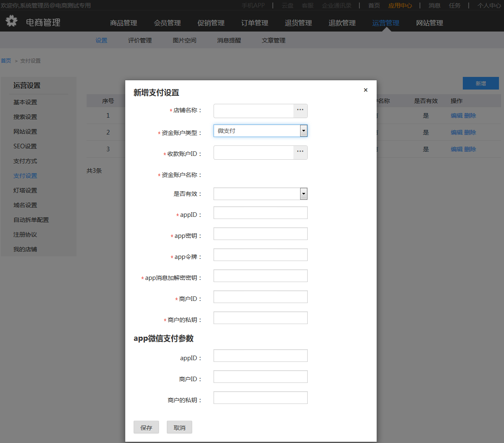Open the 运营管理 top menu
Image resolution: width=504 pixels, height=443 pixels.
[386, 23]
